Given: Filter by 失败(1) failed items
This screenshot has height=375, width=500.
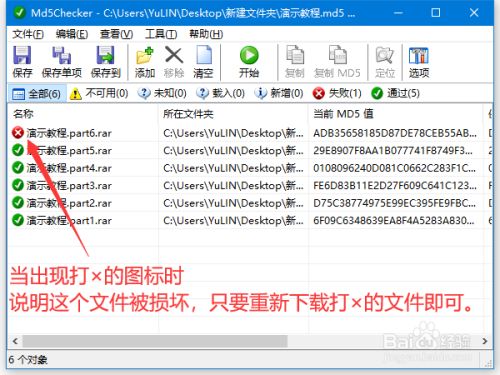Looking at the screenshot, I should coord(337,93).
